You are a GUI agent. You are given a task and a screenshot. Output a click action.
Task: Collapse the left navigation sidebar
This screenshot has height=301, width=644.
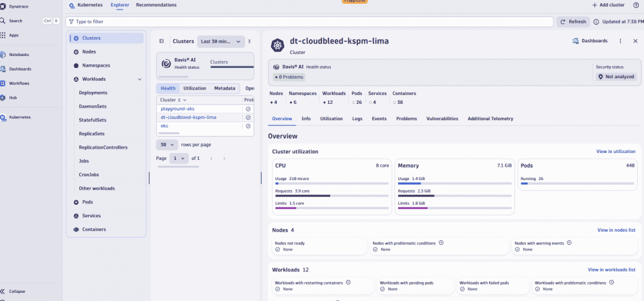pos(17,291)
